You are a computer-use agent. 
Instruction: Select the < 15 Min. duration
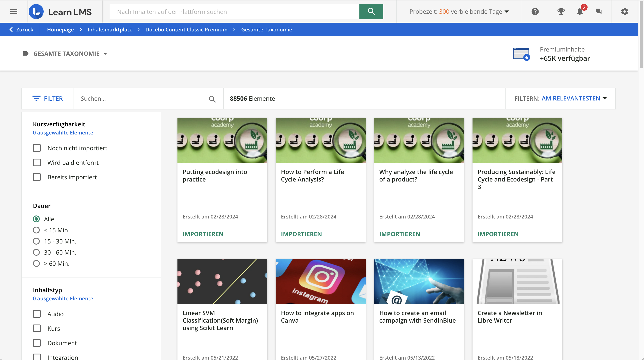coord(36,230)
